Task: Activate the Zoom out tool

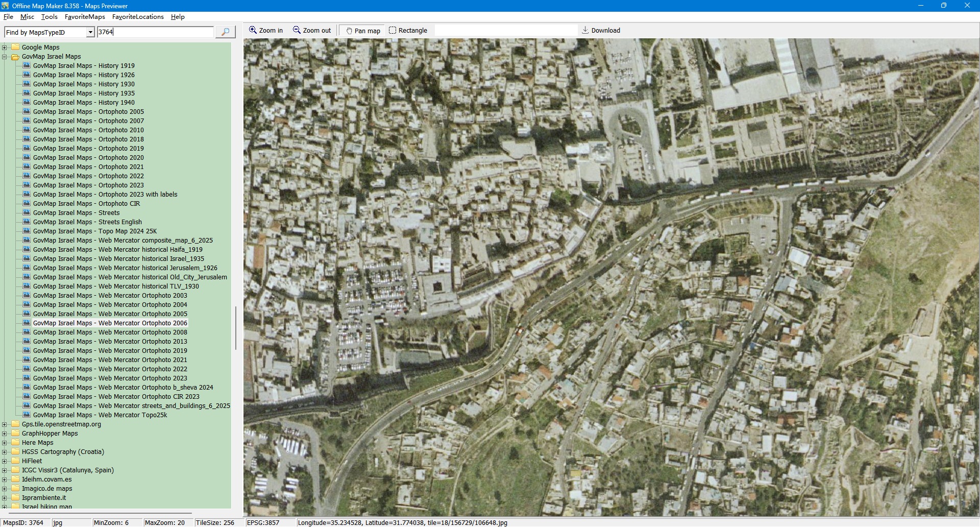Action: [311, 31]
